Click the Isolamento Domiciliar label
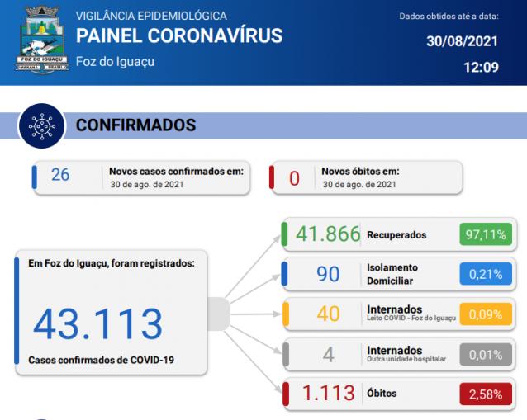527x420 pixels. (392, 274)
